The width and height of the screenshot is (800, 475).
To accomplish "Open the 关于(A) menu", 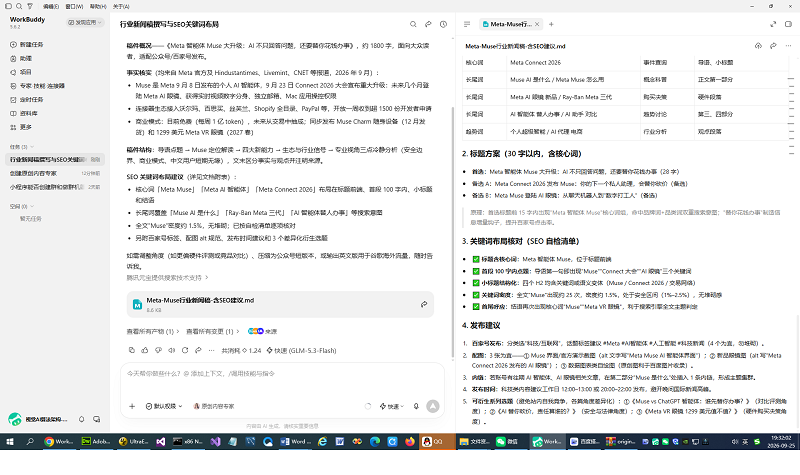I will [x=121, y=6].
